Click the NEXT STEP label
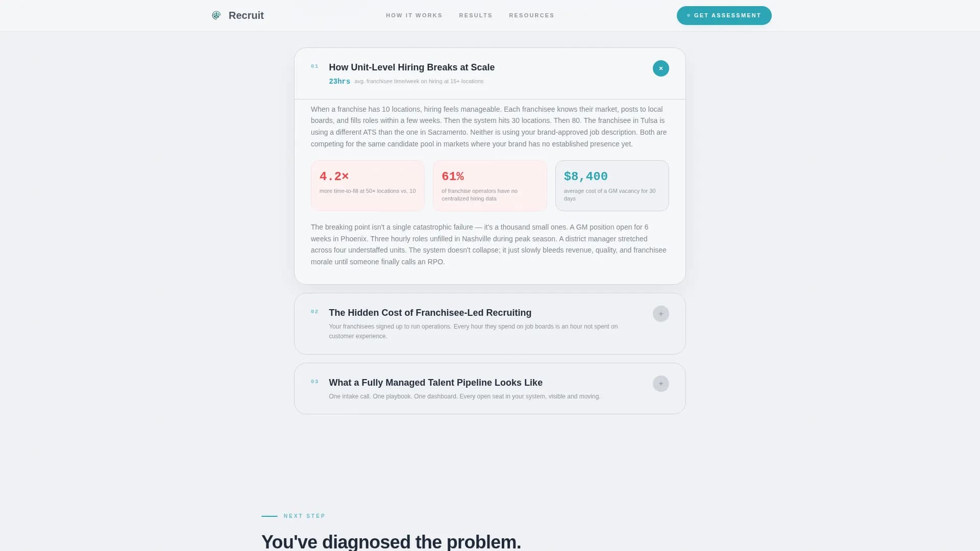Image resolution: width=980 pixels, height=551 pixels. pos(304,516)
